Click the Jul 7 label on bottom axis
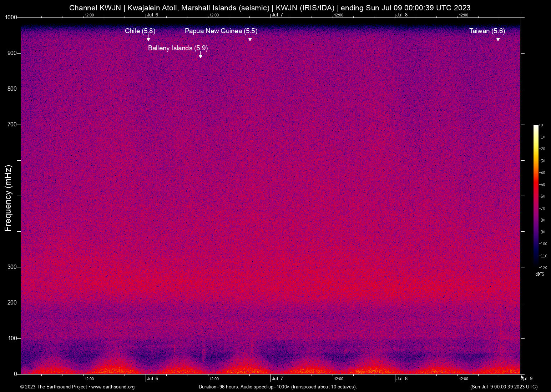Viewport: 551px width, 392px height. pos(277,379)
